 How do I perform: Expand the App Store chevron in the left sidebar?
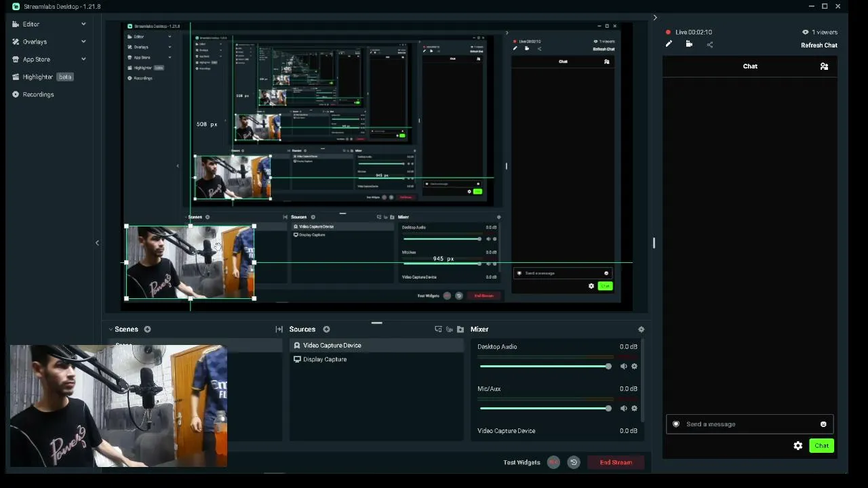(x=83, y=60)
